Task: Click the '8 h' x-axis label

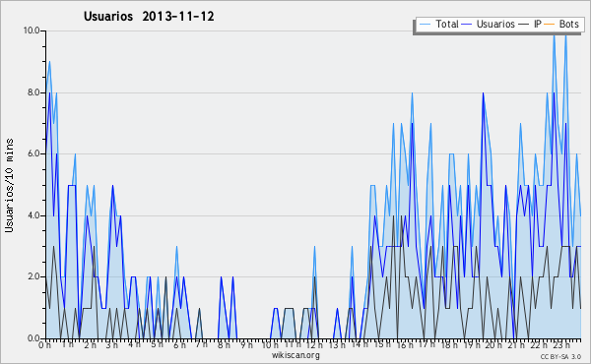Action: coord(224,344)
